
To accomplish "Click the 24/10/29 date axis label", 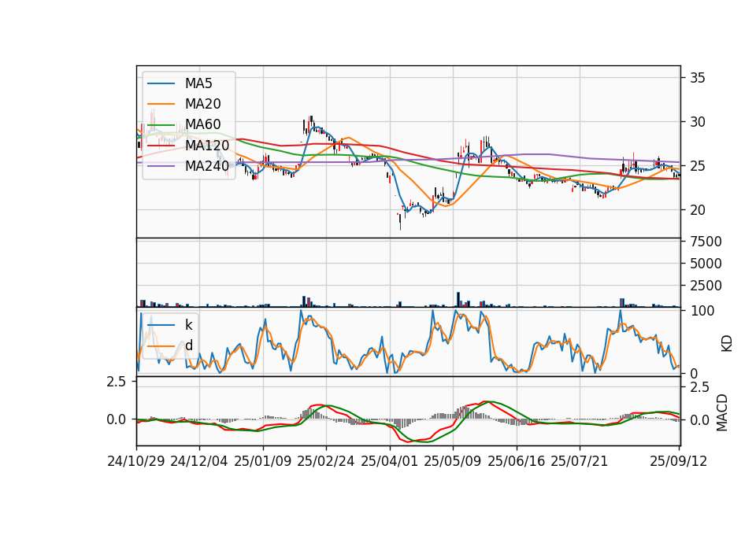I will [136, 461].
